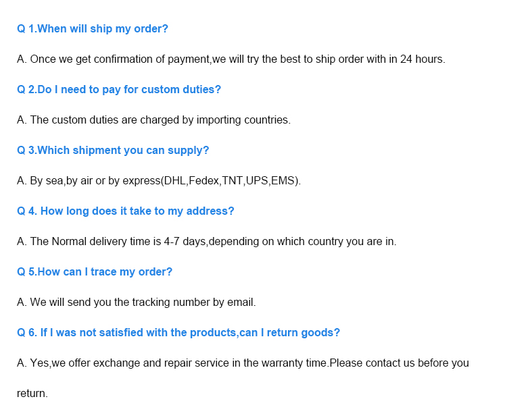Select the Q2 custom duties question
507x420 pixels.
point(119,90)
